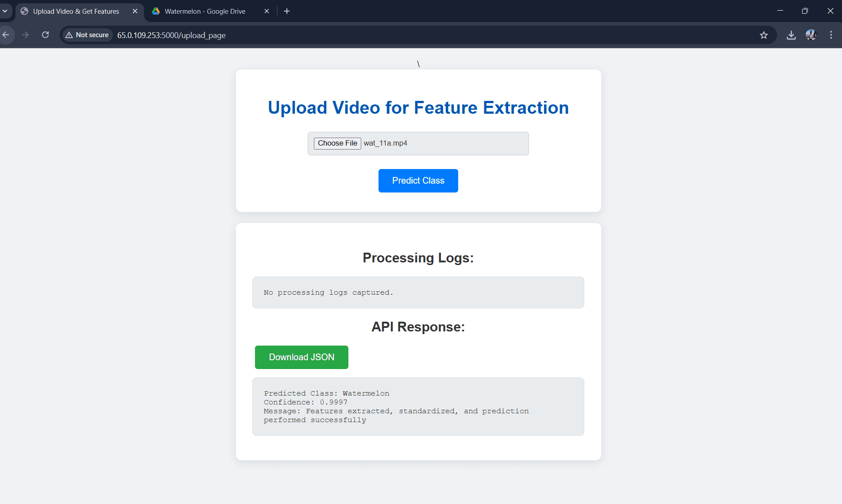Reload the current page

point(45,35)
